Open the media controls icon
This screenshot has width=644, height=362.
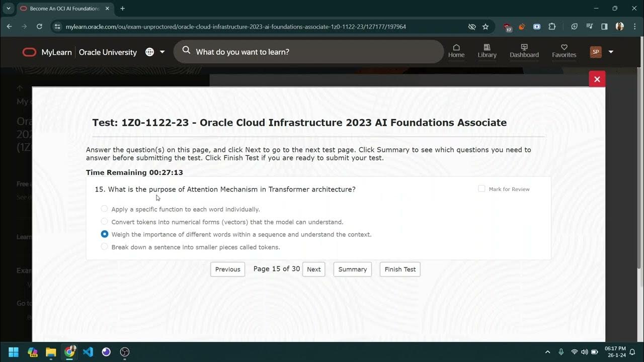tap(589, 27)
